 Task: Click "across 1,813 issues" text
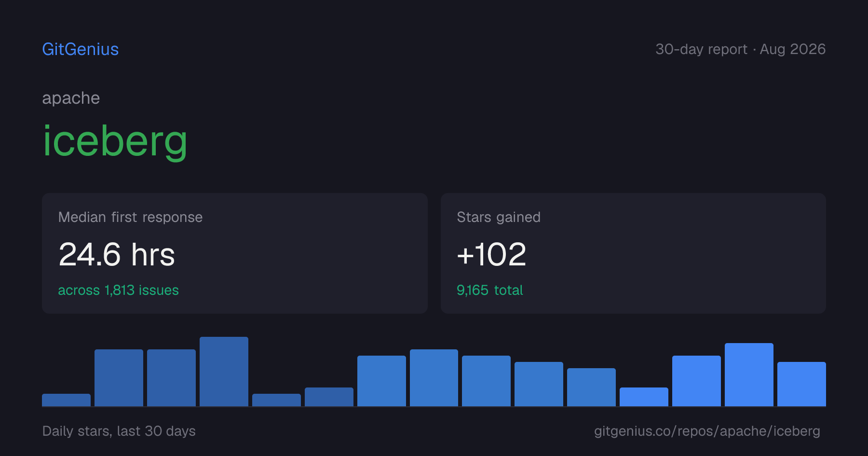(x=118, y=290)
